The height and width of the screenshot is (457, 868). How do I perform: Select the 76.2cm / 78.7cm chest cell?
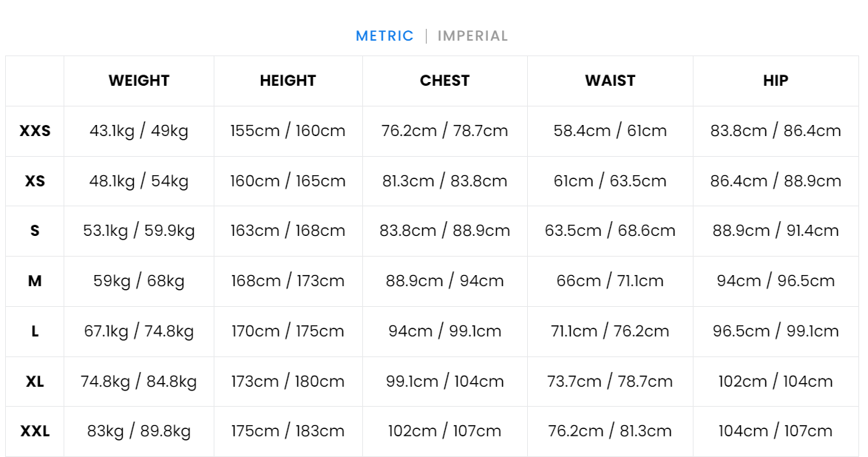[x=444, y=131]
